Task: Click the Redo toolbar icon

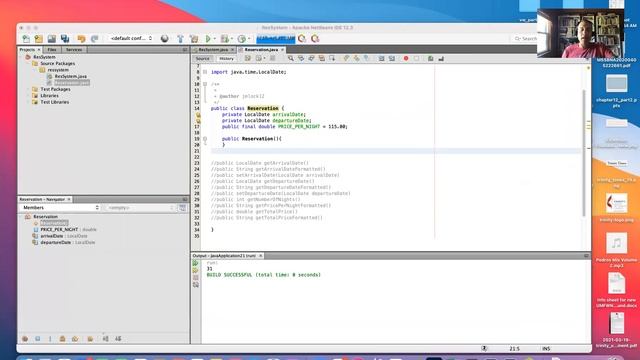Action: tap(94, 39)
